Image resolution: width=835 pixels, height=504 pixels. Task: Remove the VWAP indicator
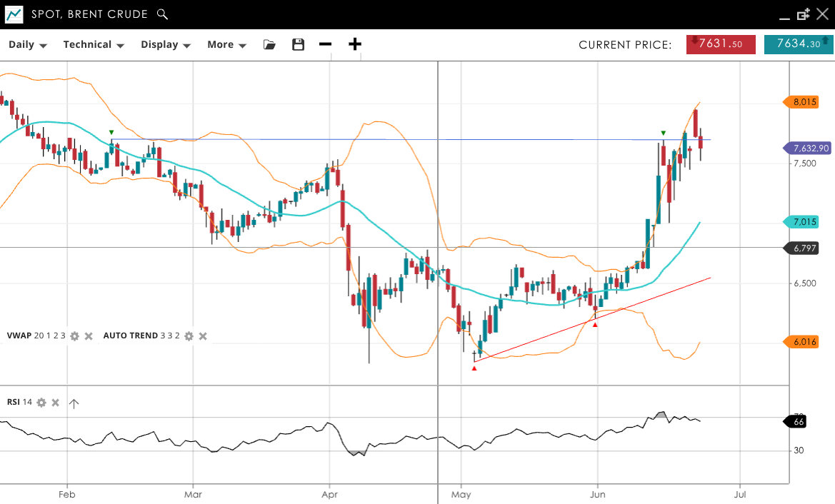[89, 336]
